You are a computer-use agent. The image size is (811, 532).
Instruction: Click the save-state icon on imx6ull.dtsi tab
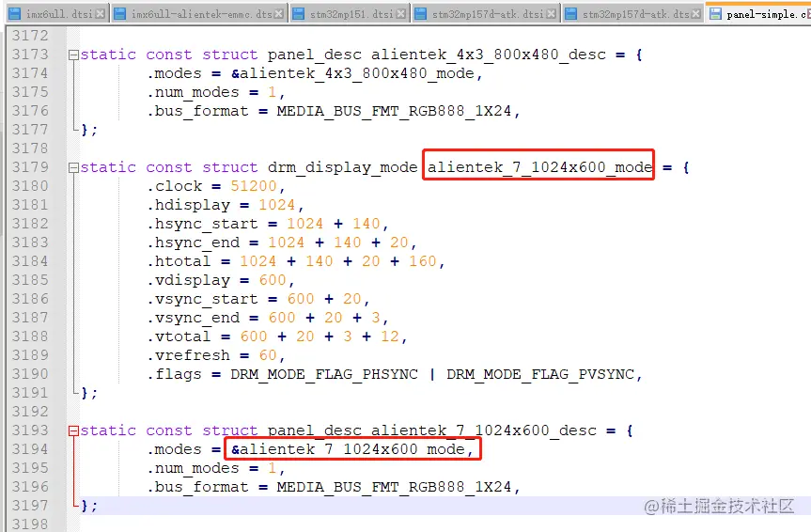[x=15, y=14]
